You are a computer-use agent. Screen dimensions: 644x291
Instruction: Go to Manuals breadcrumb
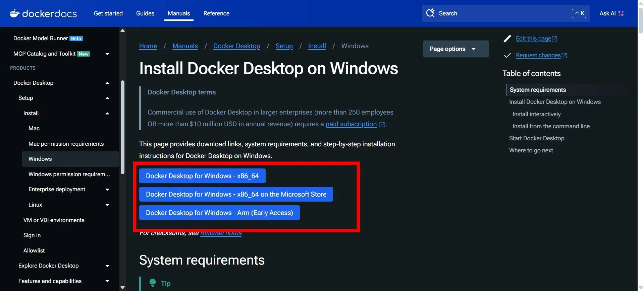tap(185, 46)
